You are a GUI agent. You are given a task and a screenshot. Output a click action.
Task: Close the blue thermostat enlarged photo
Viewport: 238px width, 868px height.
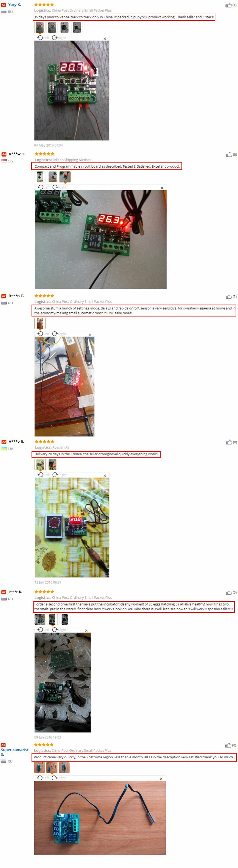161,779
